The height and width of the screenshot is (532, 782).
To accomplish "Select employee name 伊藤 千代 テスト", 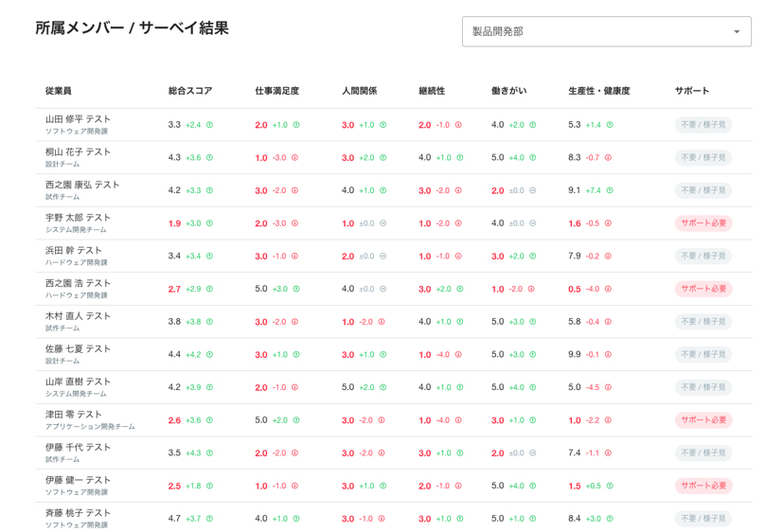I will point(79,447).
